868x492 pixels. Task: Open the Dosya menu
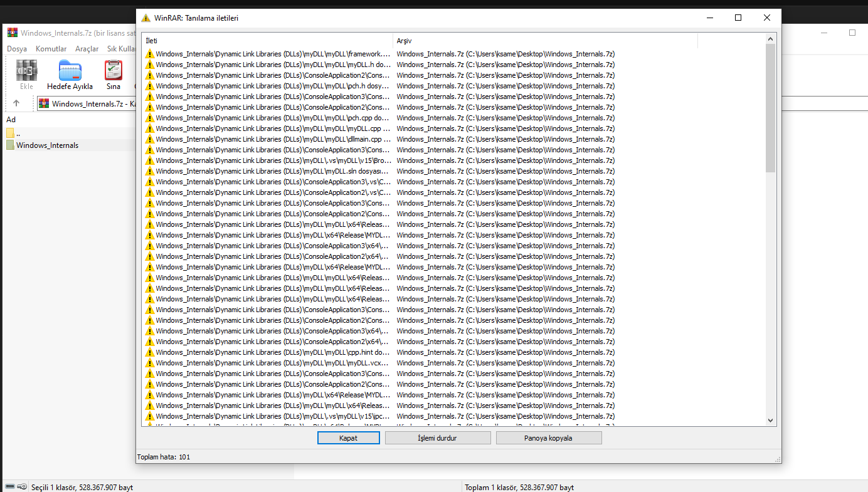(x=17, y=49)
